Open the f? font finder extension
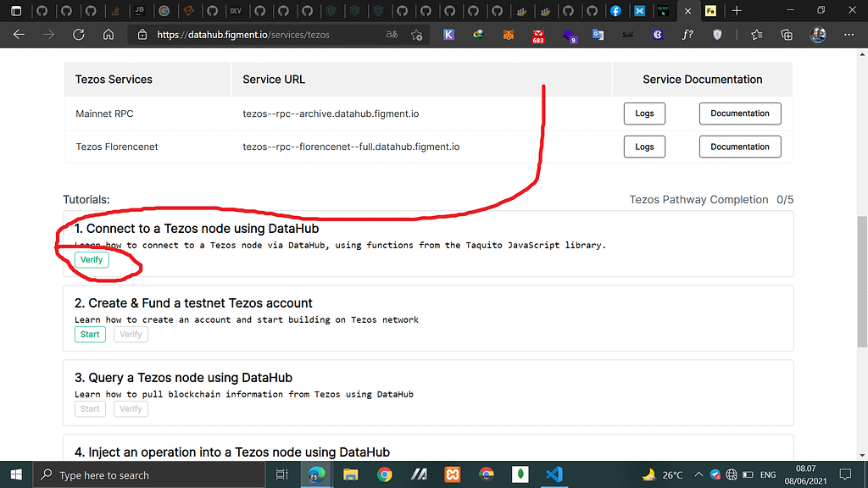 (687, 35)
